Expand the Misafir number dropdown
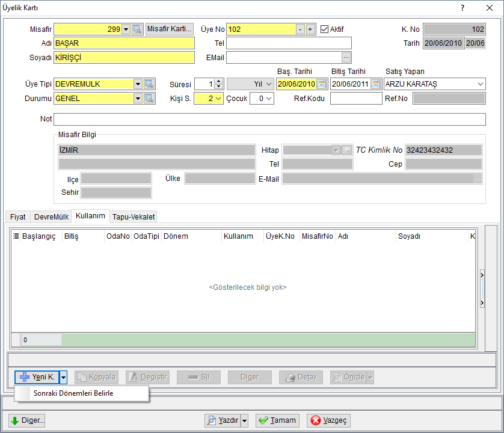This screenshot has width=504, height=433. (126, 29)
